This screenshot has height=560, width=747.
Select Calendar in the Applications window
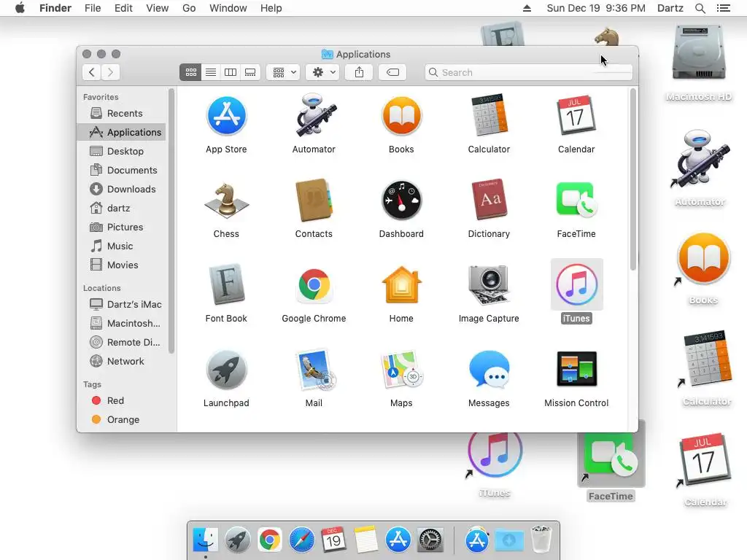pyautogui.click(x=576, y=116)
